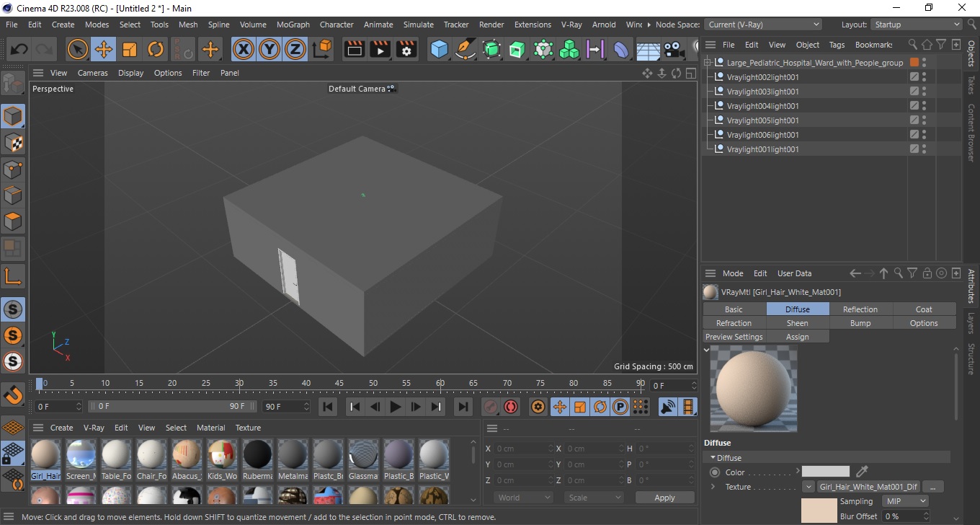The height and width of the screenshot is (525, 980).
Task: Select the Move tool in the top toolbar
Action: [104, 50]
